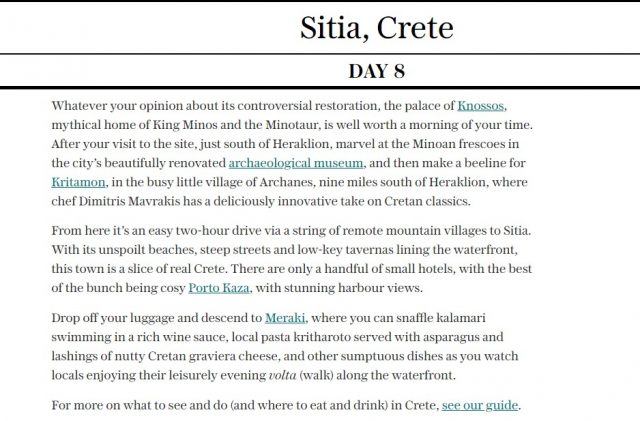Open the Knossos link
The width and height of the screenshot is (640, 421).
(487, 105)
